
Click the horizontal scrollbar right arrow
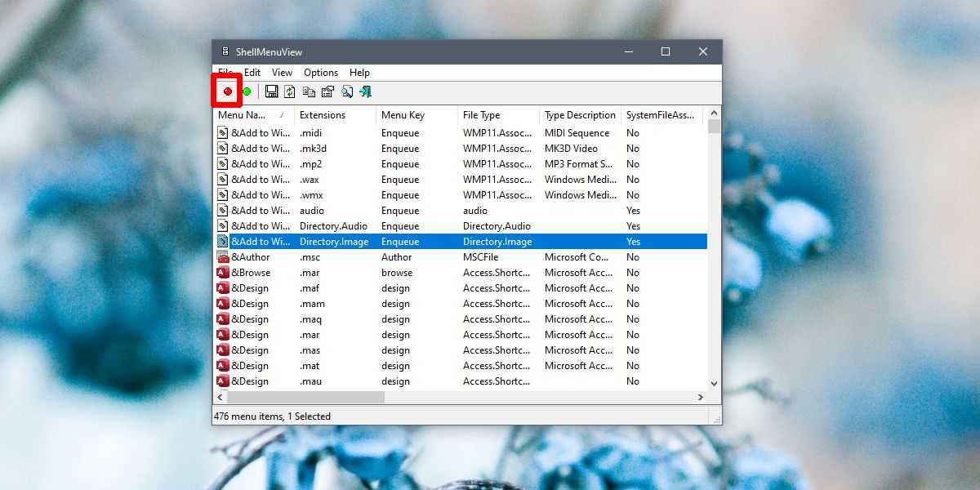pos(700,397)
